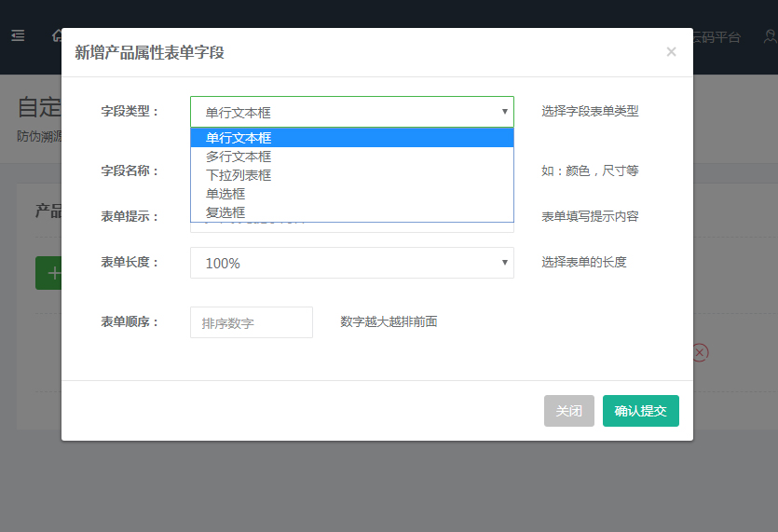Select 单行文本框 option in list
This screenshot has width=778, height=532.
352,138
